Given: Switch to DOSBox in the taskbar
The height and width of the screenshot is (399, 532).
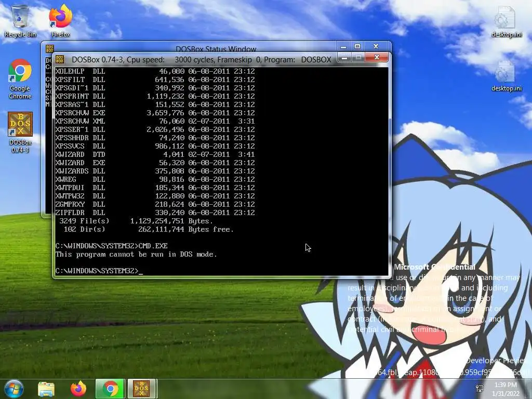Looking at the screenshot, I should coord(141,389).
